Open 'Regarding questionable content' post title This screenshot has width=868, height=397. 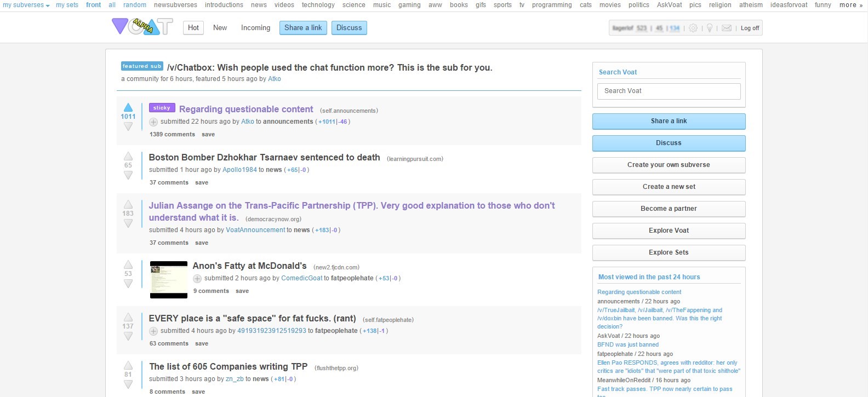click(246, 109)
